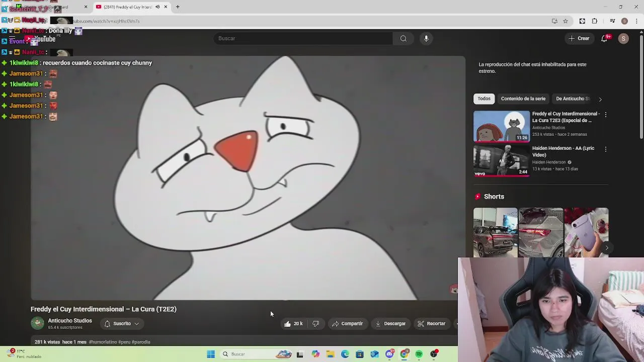The image size is (644, 362).
Task: Open Spotify from taskbar
Action: click(419, 354)
